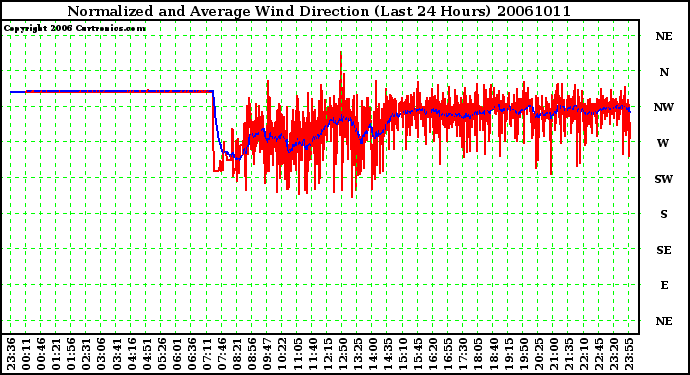This screenshot has height=375, width=690.
Task: Click the 03:06 time label
Action: click(x=101, y=354)
